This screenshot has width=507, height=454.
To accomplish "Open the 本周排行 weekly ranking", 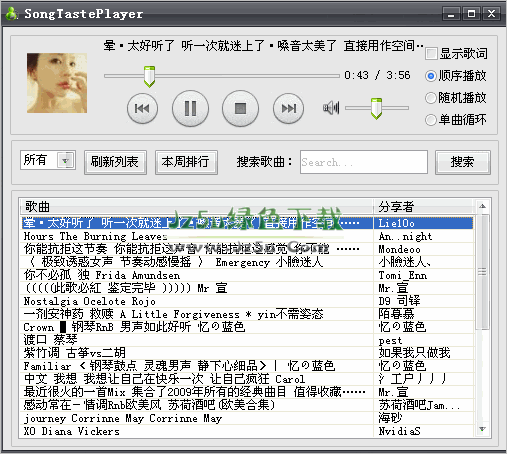I will pos(186,162).
